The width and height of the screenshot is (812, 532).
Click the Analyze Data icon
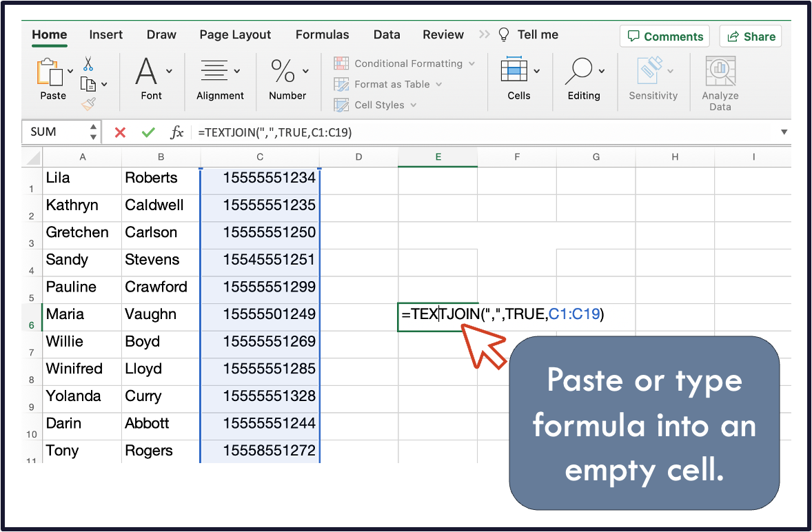point(720,70)
